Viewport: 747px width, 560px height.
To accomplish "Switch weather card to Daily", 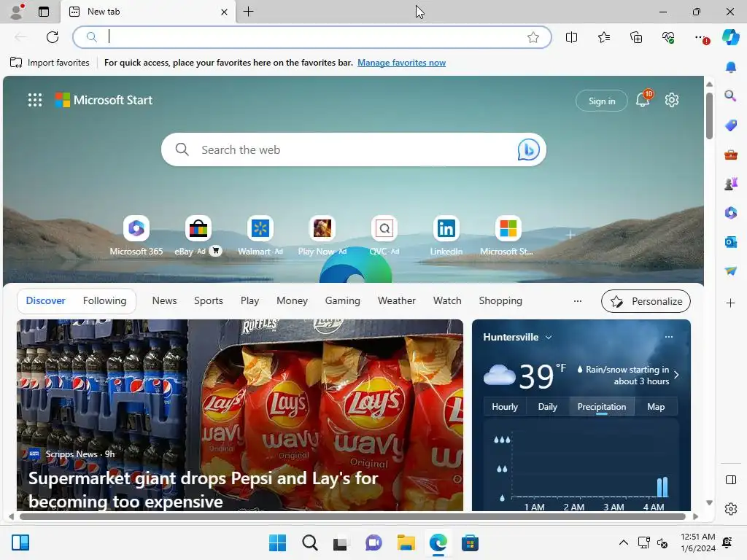I will tap(547, 407).
